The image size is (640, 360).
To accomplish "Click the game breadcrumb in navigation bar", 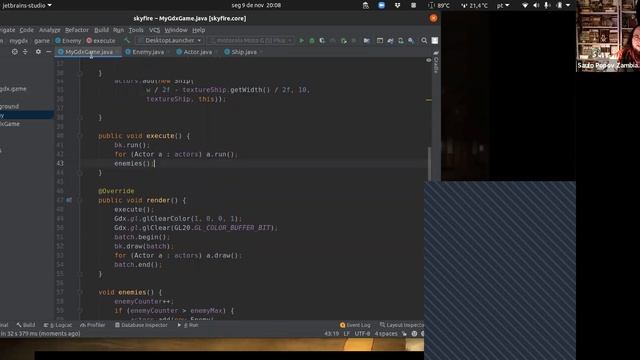I will [x=42, y=41].
